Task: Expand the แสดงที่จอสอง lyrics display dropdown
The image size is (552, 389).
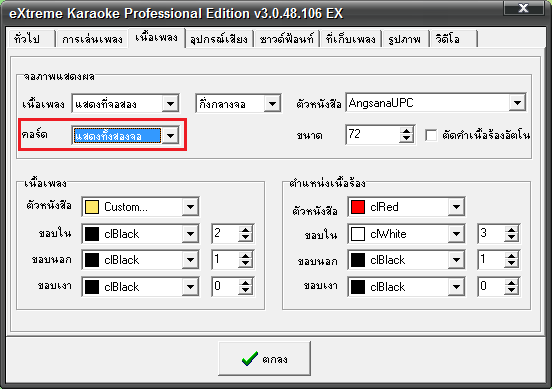Action: pos(170,104)
